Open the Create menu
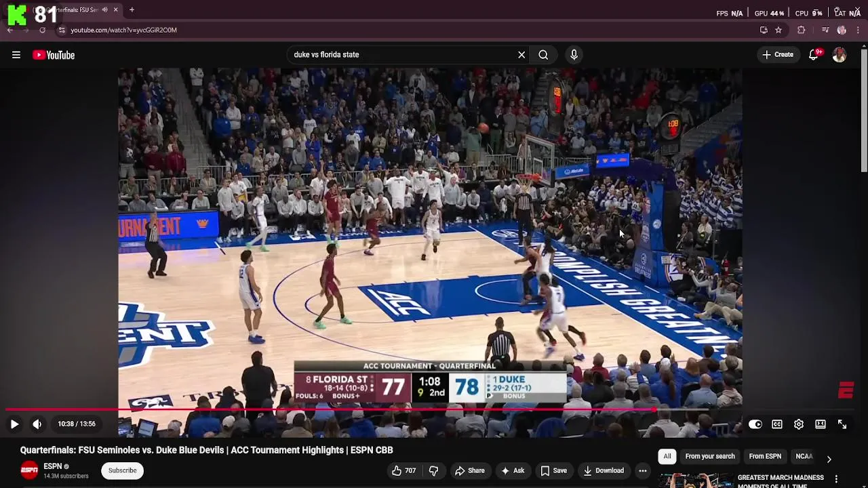 coord(777,55)
